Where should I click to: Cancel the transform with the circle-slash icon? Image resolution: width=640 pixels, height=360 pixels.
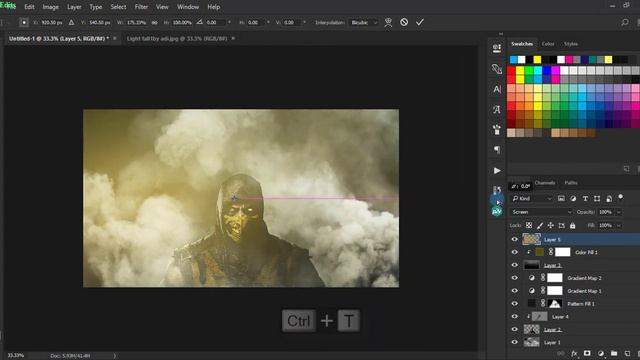tap(404, 22)
